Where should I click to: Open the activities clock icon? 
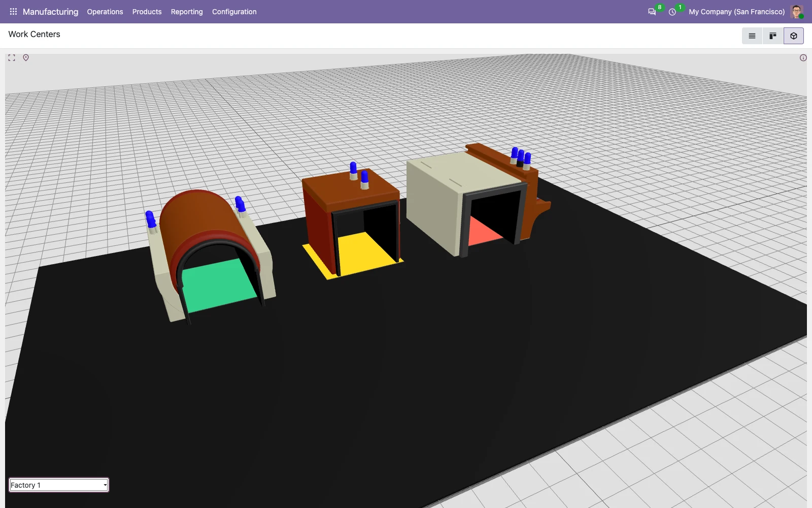[672, 12]
